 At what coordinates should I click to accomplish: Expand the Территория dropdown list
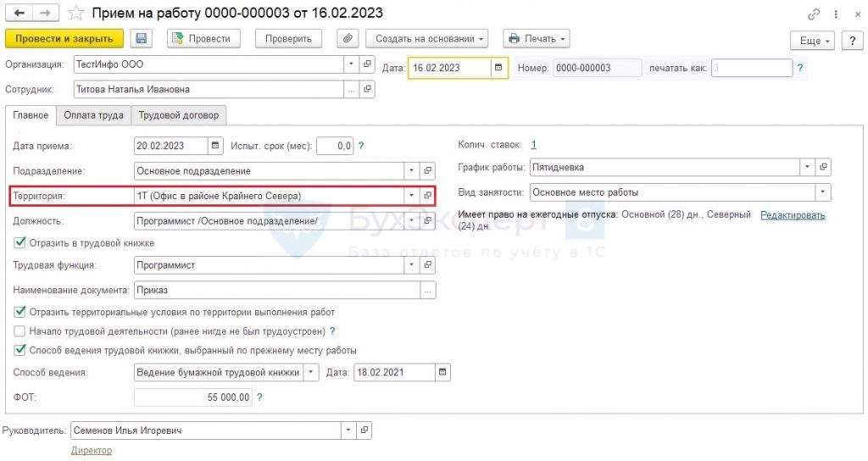click(411, 196)
